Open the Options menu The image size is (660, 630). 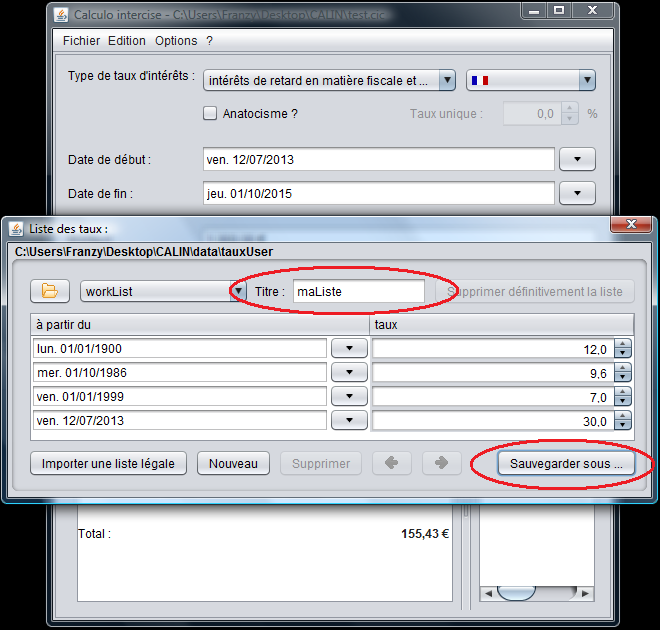pyautogui.click(x=176, y=41)
